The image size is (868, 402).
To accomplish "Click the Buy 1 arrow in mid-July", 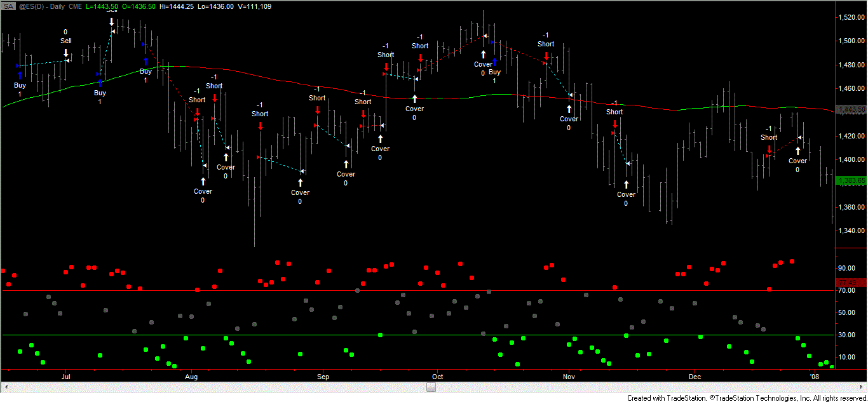I will pyautogui.click(x=100, y=83).
